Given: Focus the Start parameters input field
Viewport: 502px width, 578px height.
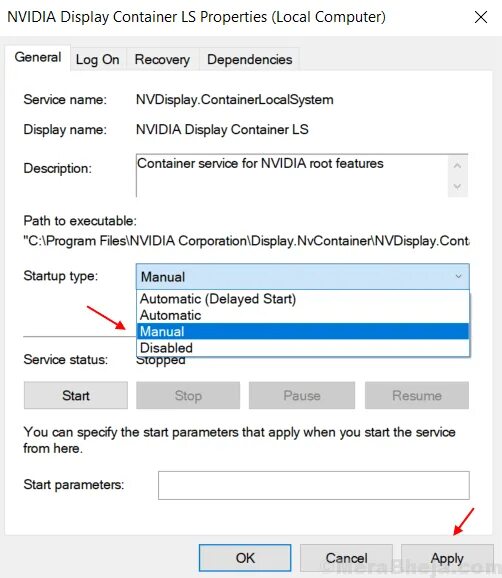Looking at the screenshot, I should [x=314, y=485].
